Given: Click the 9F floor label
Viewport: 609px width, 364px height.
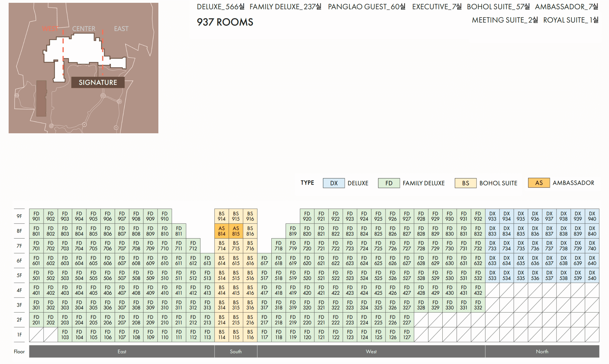Looking at the screenshot, I should pyautogui.click(x=19, y=216).
